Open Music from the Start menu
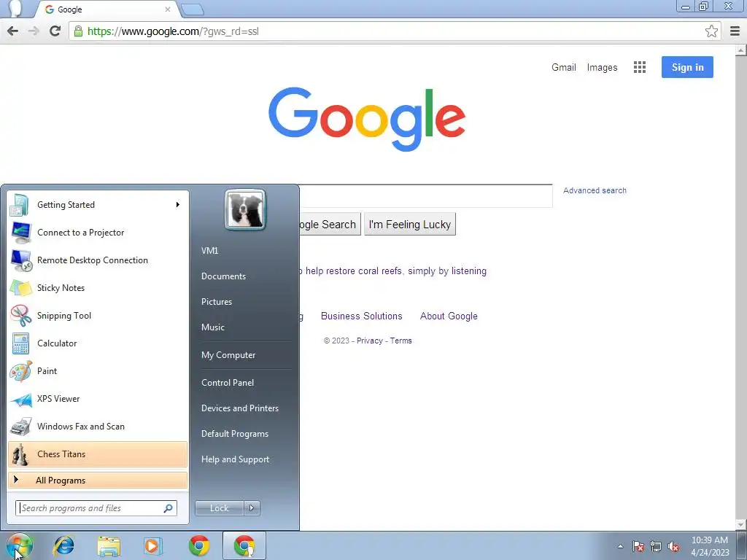Image resolution: width=747 pixels, height=560 pixels. click(213, 327)
